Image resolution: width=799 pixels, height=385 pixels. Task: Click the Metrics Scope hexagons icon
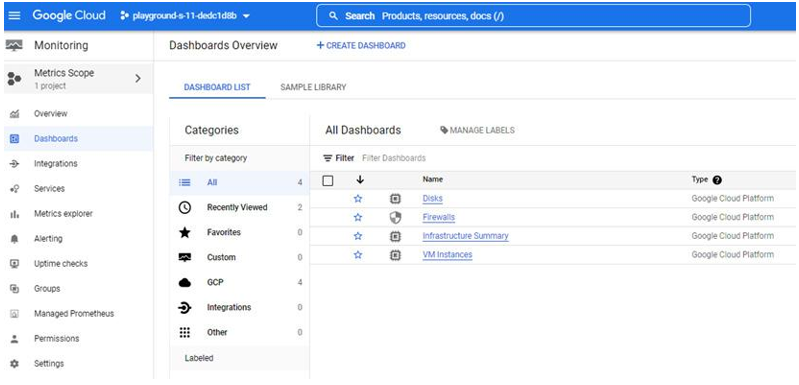pos(14,79)
